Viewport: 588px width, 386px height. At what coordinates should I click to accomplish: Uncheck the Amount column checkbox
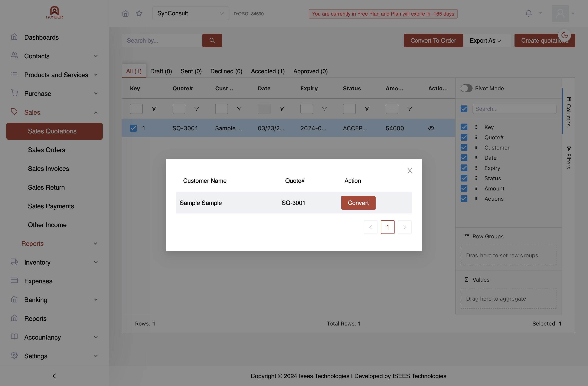pos(464,189)
